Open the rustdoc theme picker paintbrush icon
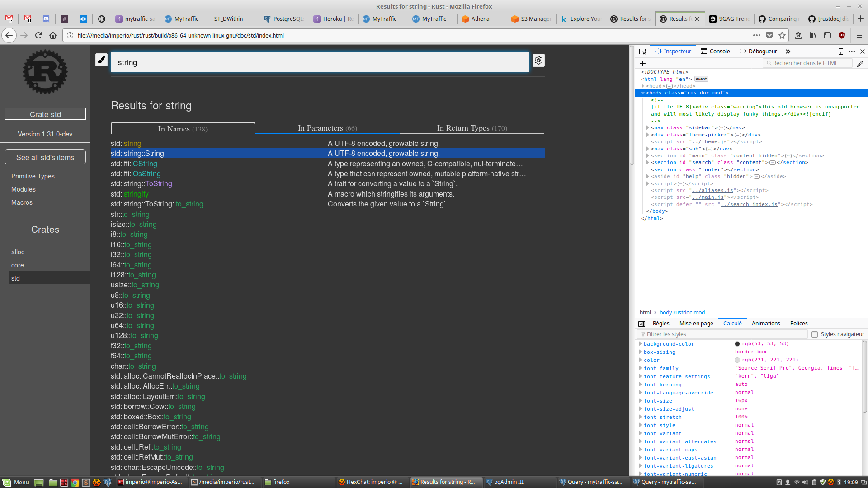Viewport: 868px width, 488px height. coord(101,59)
